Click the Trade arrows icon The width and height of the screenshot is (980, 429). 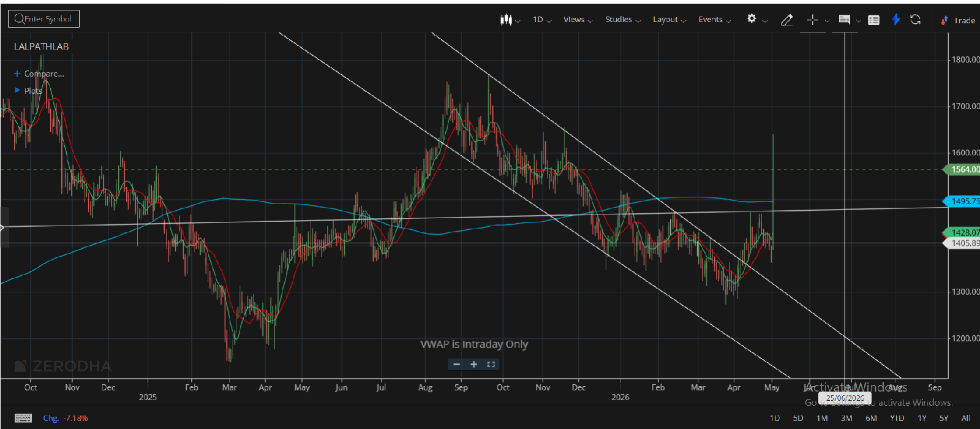tap(944, 20)
